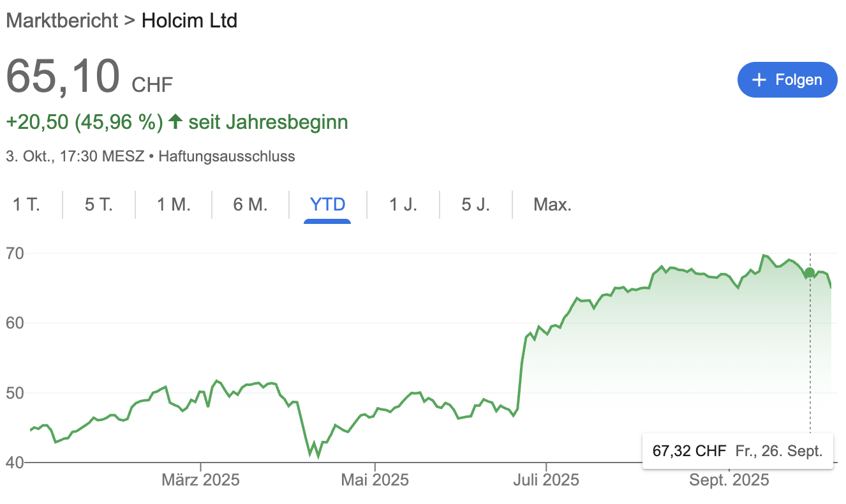Select the 1 T. time range tab

tap(26, 205)
